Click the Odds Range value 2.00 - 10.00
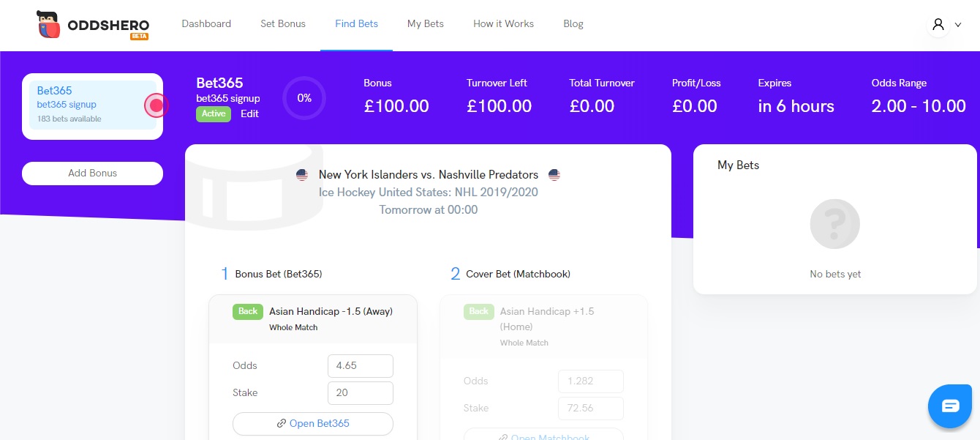Screen dimensions: 980x440 (919, 106)
